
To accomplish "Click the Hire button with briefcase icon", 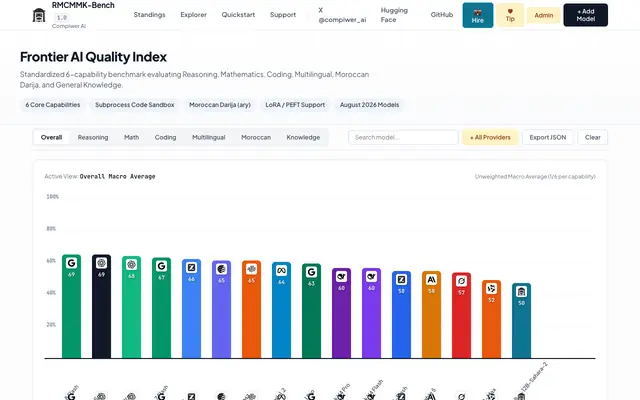I will pos(478,15).
